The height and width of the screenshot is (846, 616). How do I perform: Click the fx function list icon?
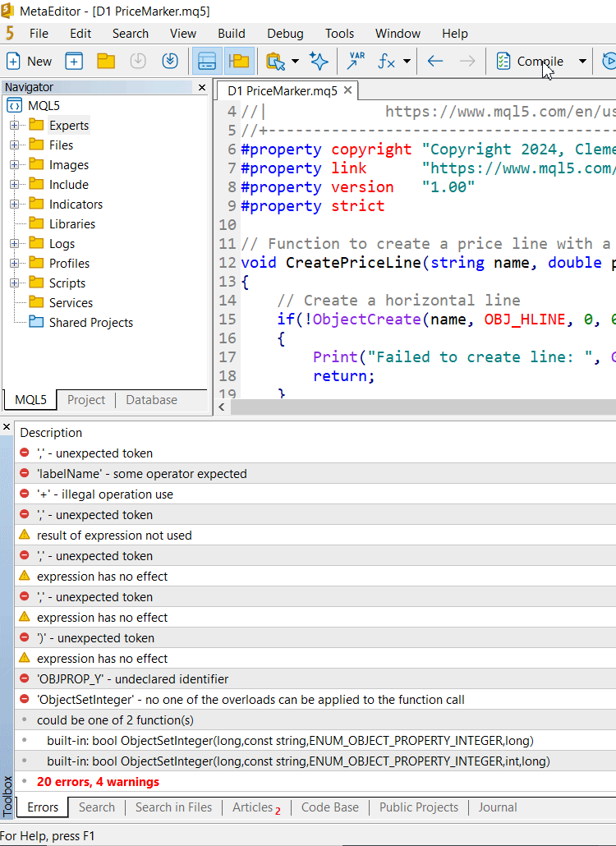386,61
